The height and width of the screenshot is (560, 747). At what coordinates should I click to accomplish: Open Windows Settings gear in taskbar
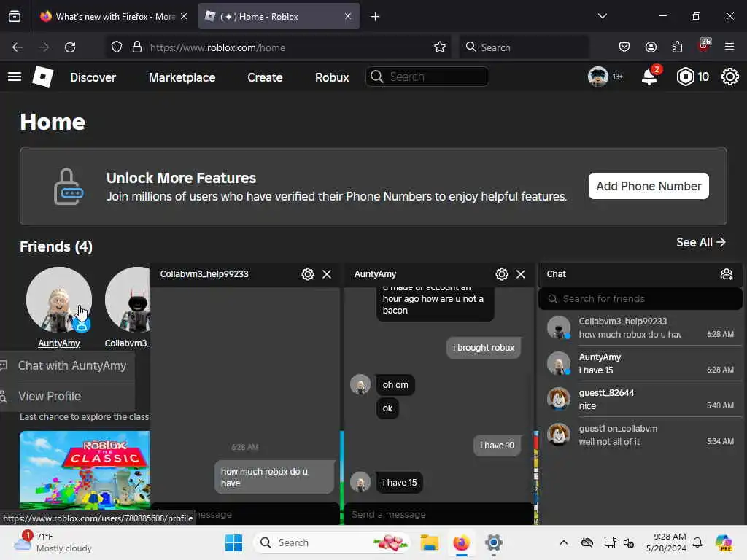[494, 542]
